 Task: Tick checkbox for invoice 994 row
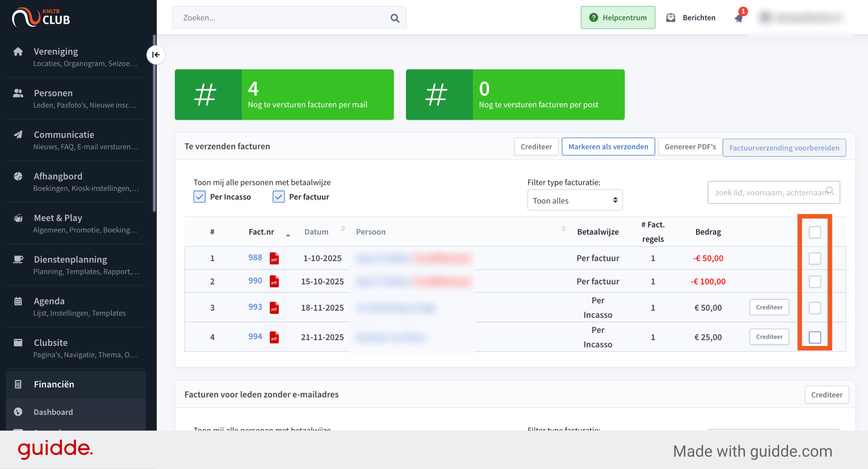pos(815,337)
